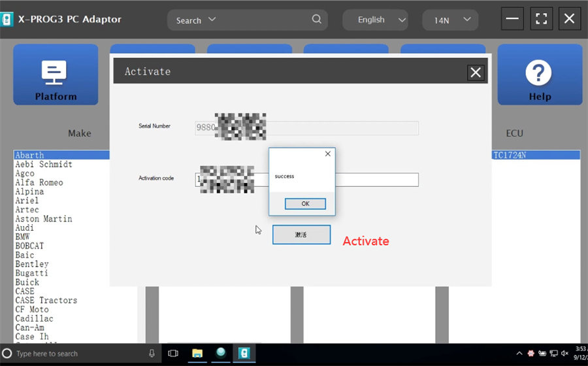Toggle fullscreen for X-PROG3 window
Screen dimensions: 588x366
pos(541,18)
